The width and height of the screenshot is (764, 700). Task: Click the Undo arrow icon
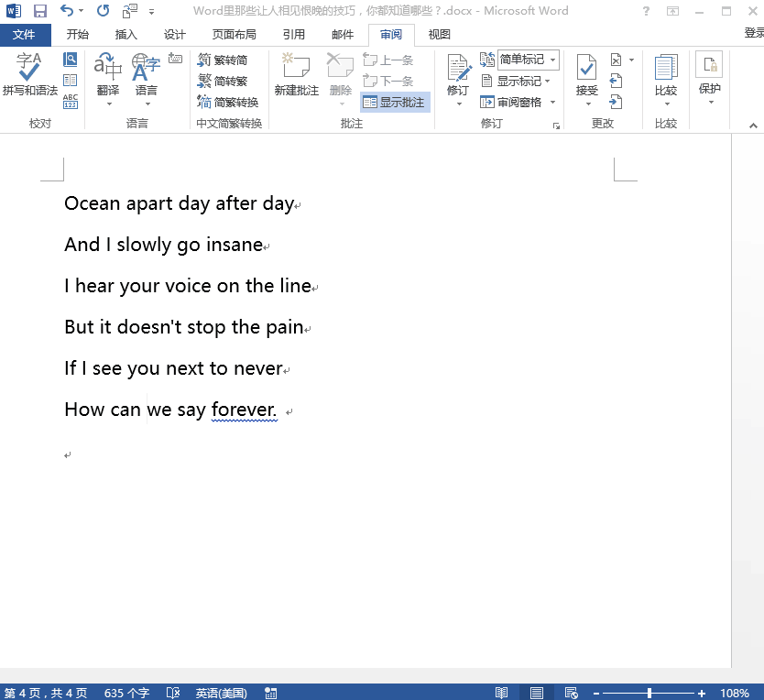(67, 10)
